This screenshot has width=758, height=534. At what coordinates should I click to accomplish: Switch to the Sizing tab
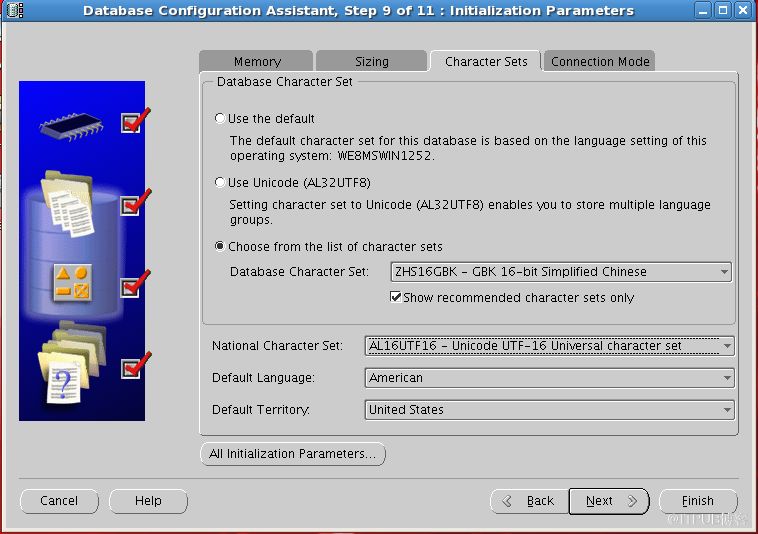(x=371, y=61)
